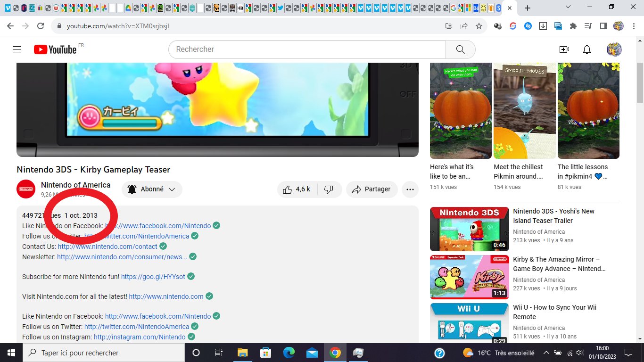Open Chrome downloads icon
The width and height of the screenshot is (644, 362).
coord(543,26)
